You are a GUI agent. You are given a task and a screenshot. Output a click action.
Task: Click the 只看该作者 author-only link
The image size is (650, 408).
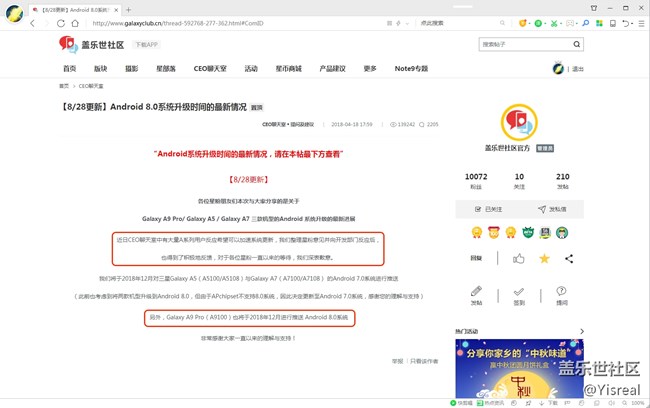(x=424, y=361)
